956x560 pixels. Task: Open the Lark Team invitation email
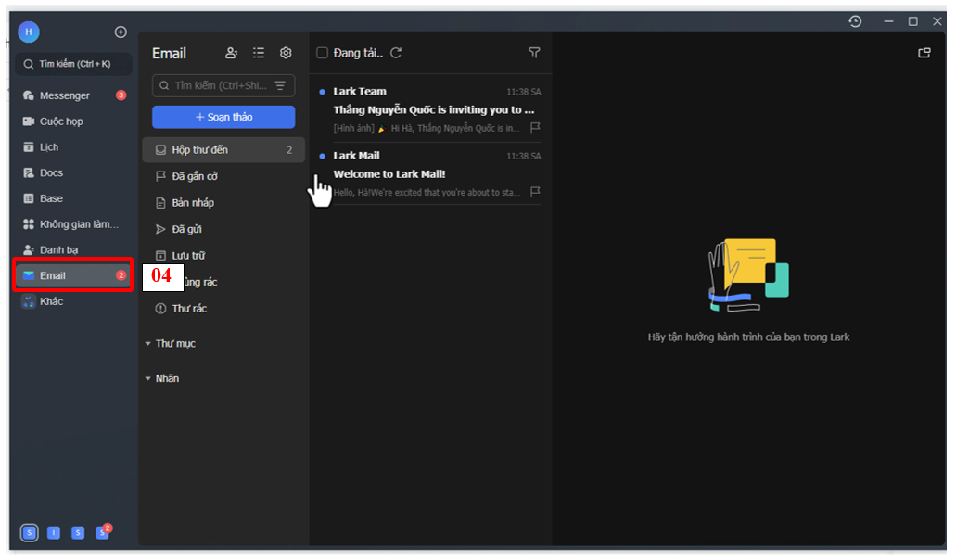(x=430, y=108)
